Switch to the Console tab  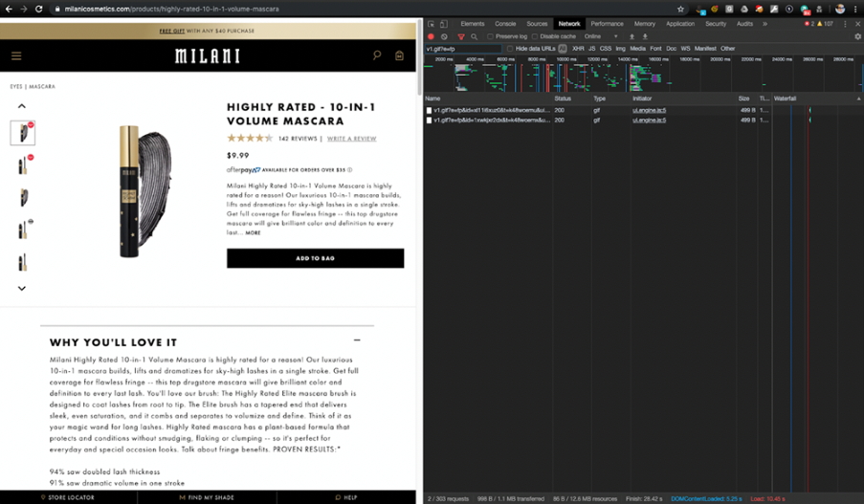pos(505,24)
